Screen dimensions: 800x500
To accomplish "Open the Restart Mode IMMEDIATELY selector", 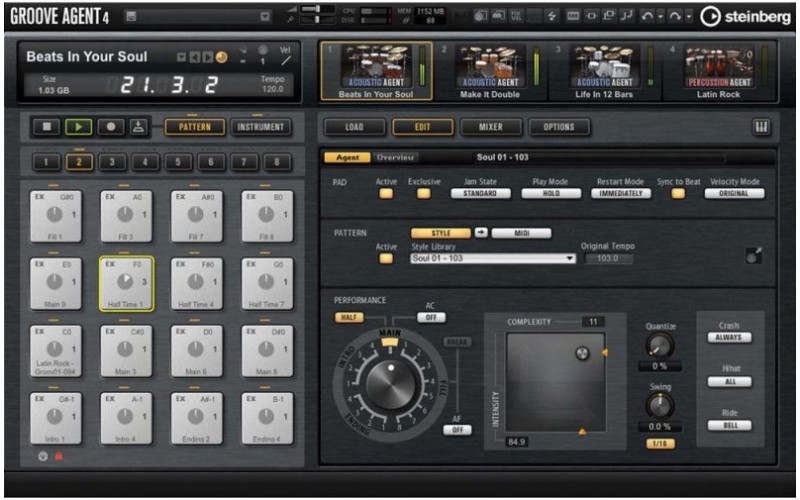I will [621, 193].
